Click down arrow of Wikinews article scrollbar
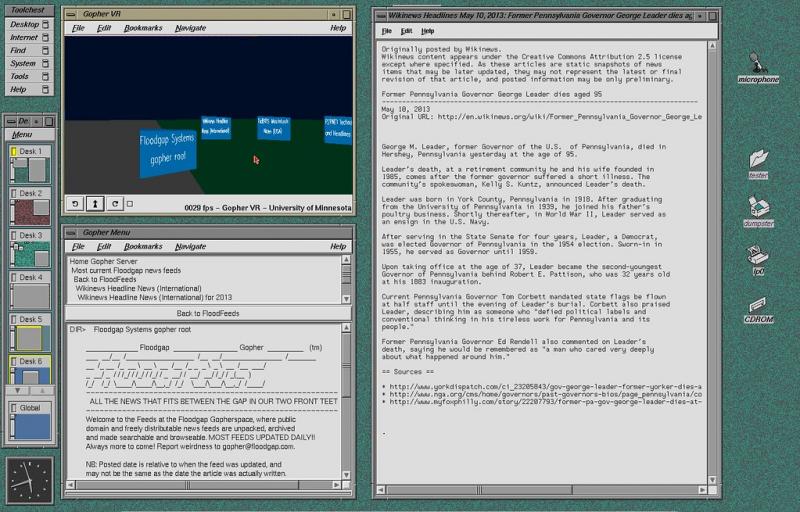 coord(712,480)
